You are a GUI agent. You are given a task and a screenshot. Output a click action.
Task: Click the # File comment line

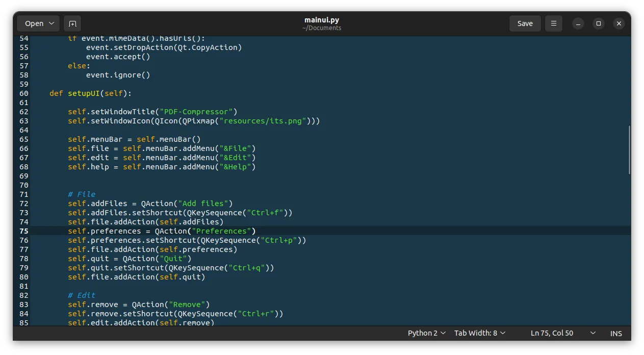pyautogui.click(x=82, y=194)
